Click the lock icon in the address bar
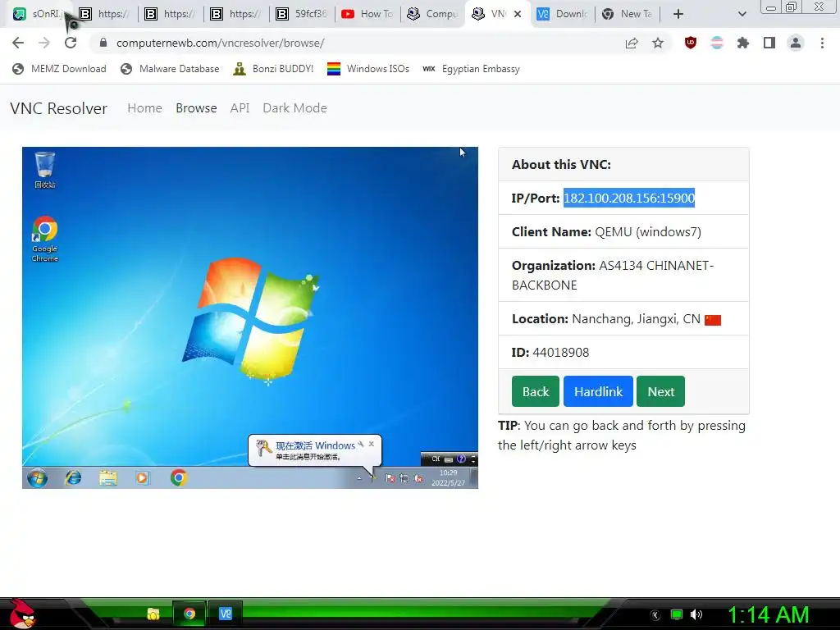This screenshot has height=630, width=840. (103, 43)
